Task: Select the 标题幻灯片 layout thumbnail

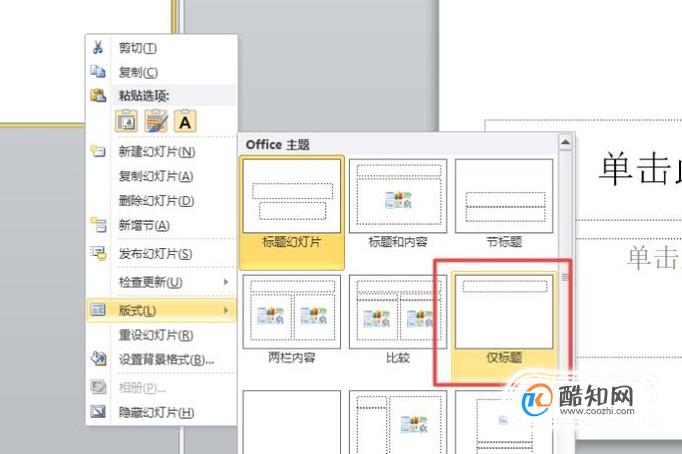Action: coord(292,196)
